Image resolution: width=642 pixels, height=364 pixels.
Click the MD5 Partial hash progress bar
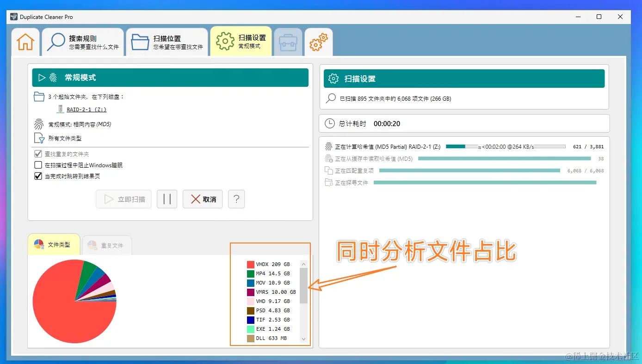[506, 146]
